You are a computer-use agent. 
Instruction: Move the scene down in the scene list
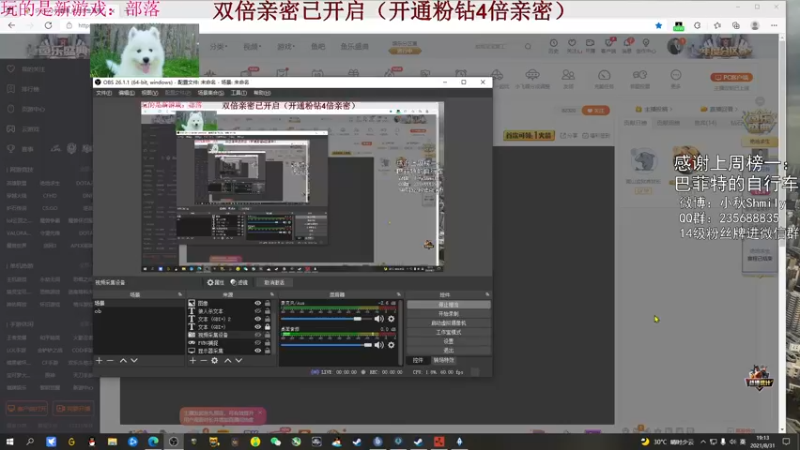pos(134,360)
